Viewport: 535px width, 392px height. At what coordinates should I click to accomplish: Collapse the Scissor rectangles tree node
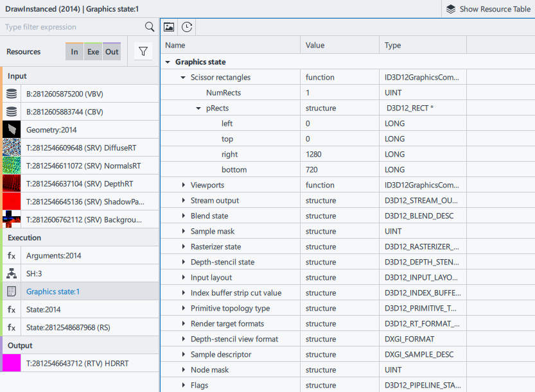184,78
